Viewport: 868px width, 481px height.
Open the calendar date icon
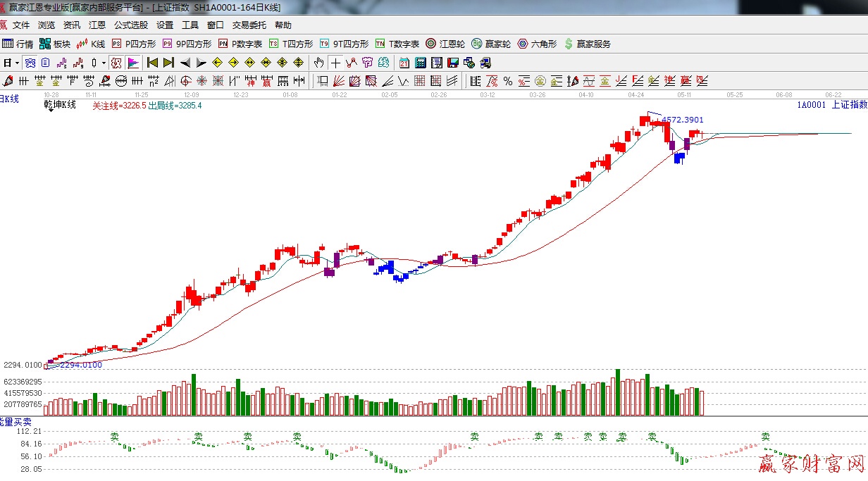[404, 63]
